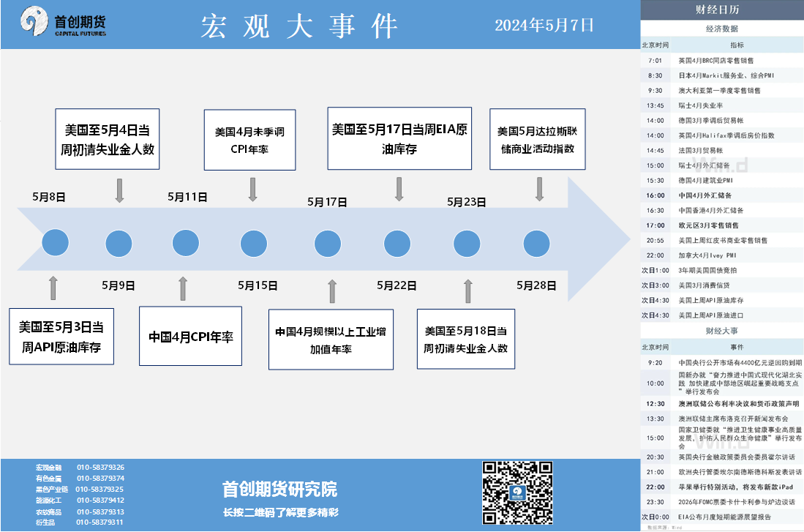Select the timeline dot under 5月23日
Viewport: 804px width, 532px height.
tap(467, 243)
